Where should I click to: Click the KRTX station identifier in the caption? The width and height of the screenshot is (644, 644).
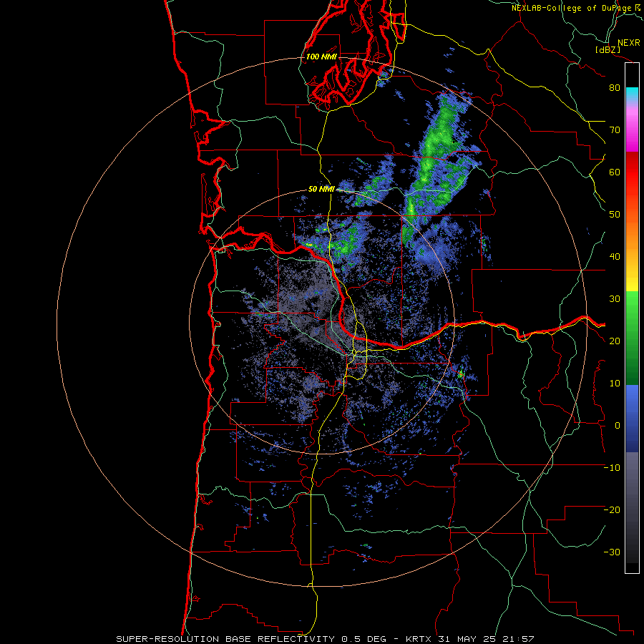click(x=419, y=639)
